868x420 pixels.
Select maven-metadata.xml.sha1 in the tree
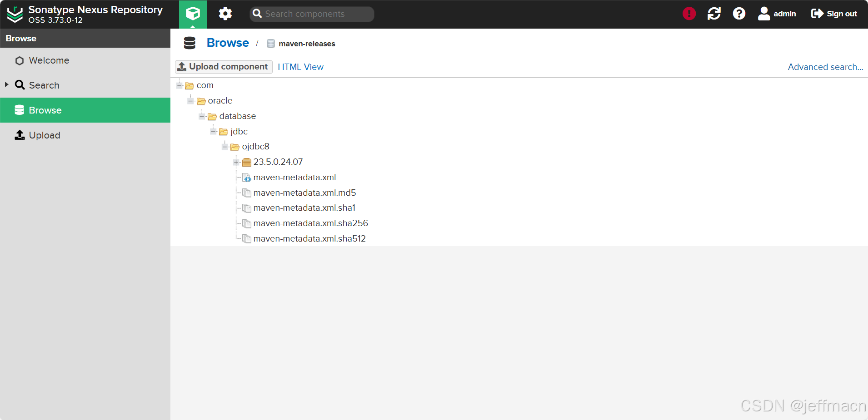(304, 208)
